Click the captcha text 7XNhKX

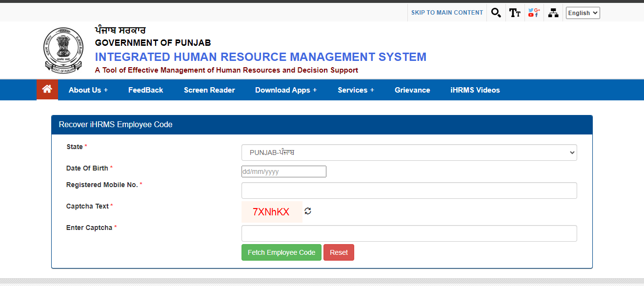click(x=271, y=212)
